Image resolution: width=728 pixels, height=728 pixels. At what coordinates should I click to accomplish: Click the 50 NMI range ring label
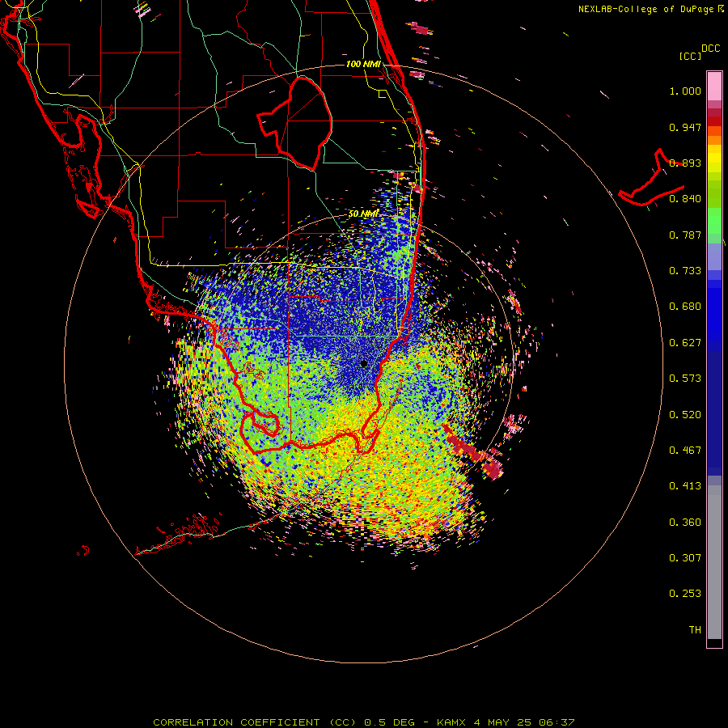tap(363, 214)
